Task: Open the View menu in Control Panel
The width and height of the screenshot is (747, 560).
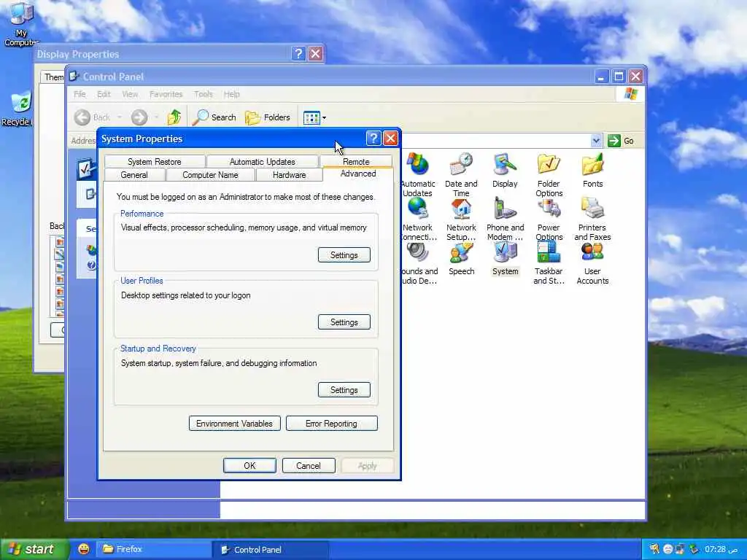Action: coord(130,94)
